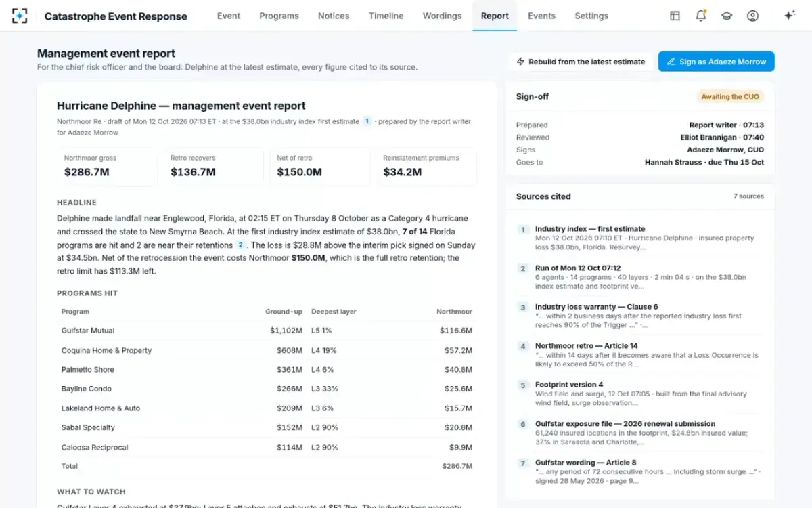Select the Sabal Specialty row
This screenshot has width=812, height=508.
(267, 427)
